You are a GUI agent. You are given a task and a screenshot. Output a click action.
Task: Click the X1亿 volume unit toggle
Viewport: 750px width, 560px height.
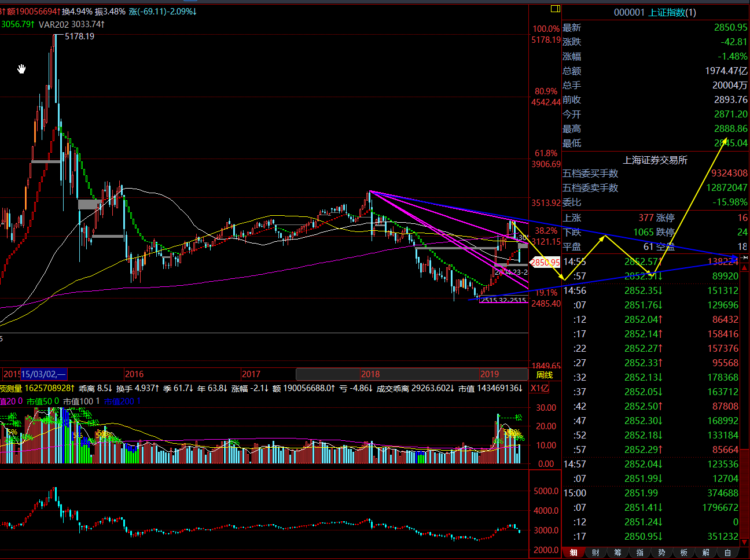[x=539, y=388]
